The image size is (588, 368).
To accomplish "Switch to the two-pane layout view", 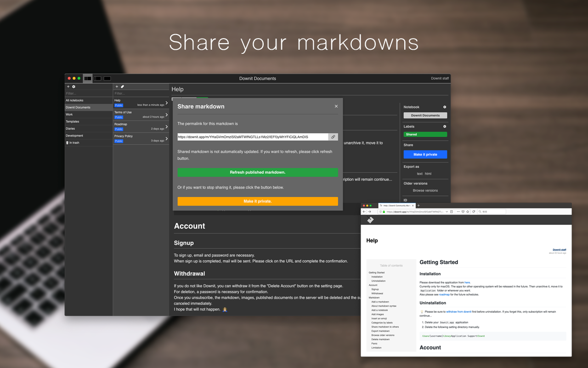I will [x=97, y=79].
